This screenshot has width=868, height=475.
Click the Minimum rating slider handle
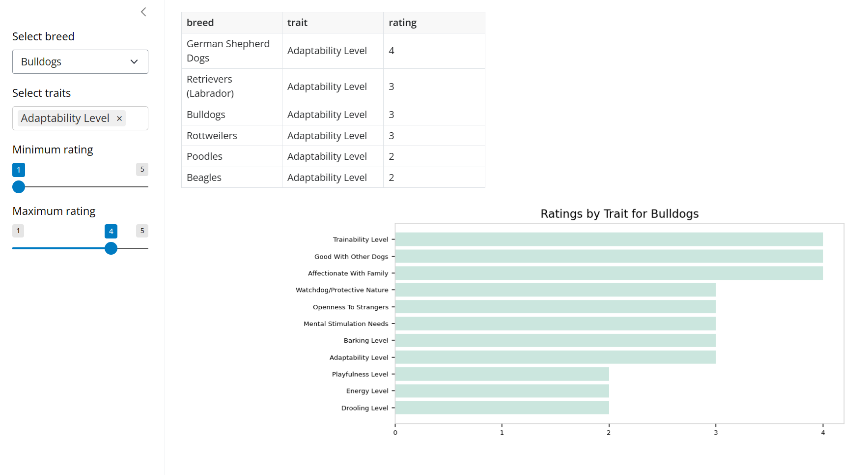tap(19, 187)
